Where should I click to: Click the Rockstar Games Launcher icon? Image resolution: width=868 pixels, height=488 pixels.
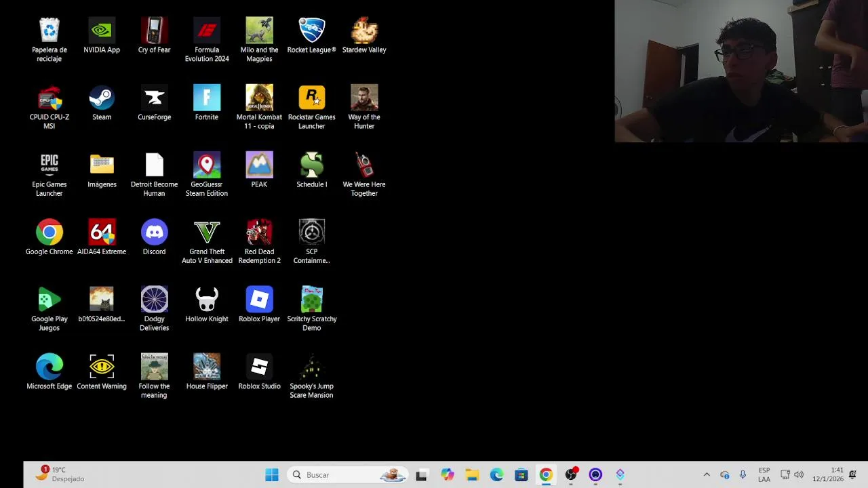point(312,107)
